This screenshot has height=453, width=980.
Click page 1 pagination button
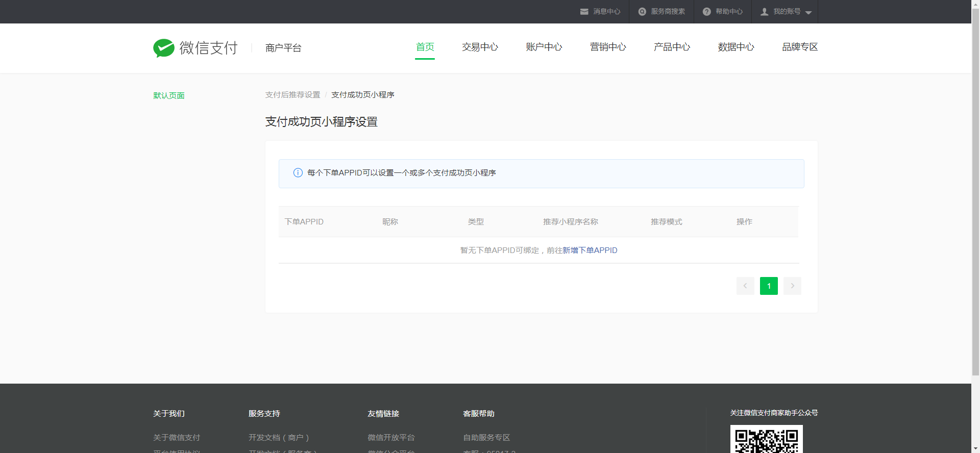(x=769, y=286)
